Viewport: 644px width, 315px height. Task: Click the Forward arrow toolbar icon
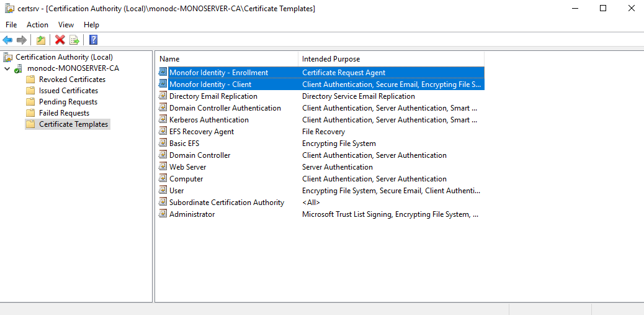22,40
